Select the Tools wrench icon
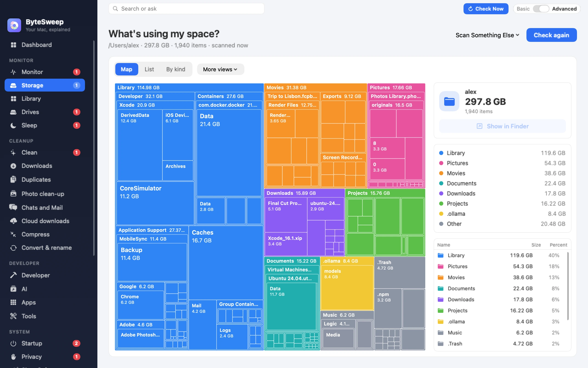This screenshot has height=368, width=588. 13,316
